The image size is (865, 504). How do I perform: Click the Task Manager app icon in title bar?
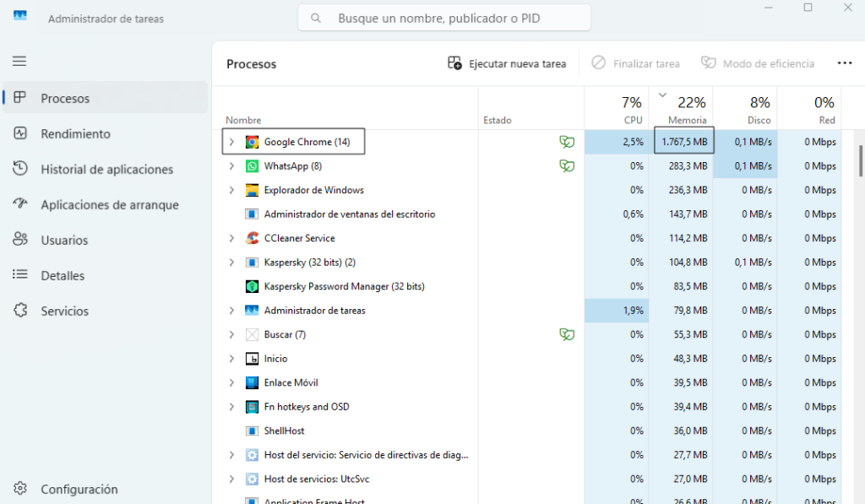[x=20, y=15]
